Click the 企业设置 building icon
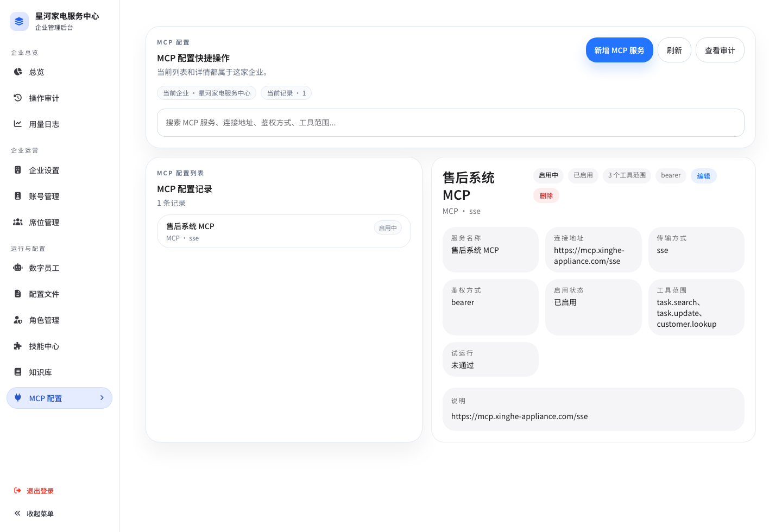 [x=18, y=170]
